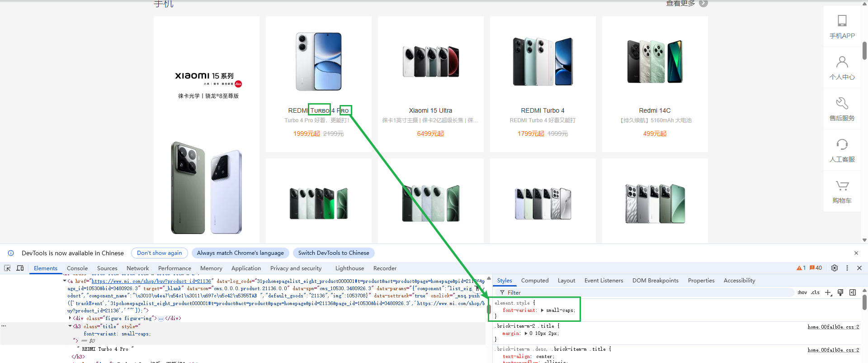Image resolution: width=868 pixels, height=363 pixels.
Task: Open home.css link for .title margin rule
Action: point(833,327)
